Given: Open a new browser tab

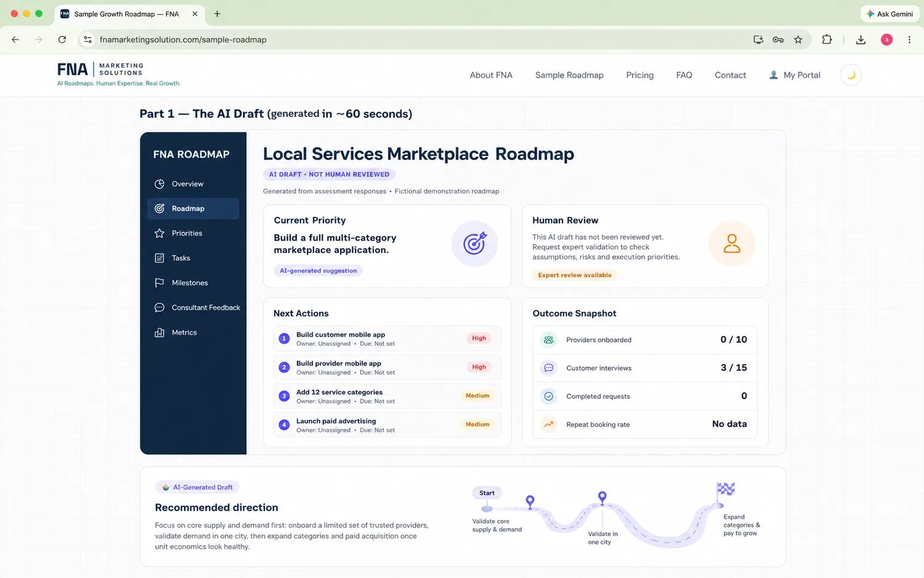Looking at the screenshot, I should click(x=217, y=14).
